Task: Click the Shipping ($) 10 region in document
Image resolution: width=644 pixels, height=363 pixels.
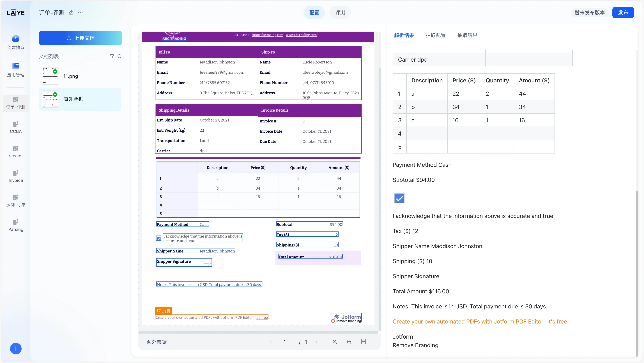Action: (x=307, y=245)
